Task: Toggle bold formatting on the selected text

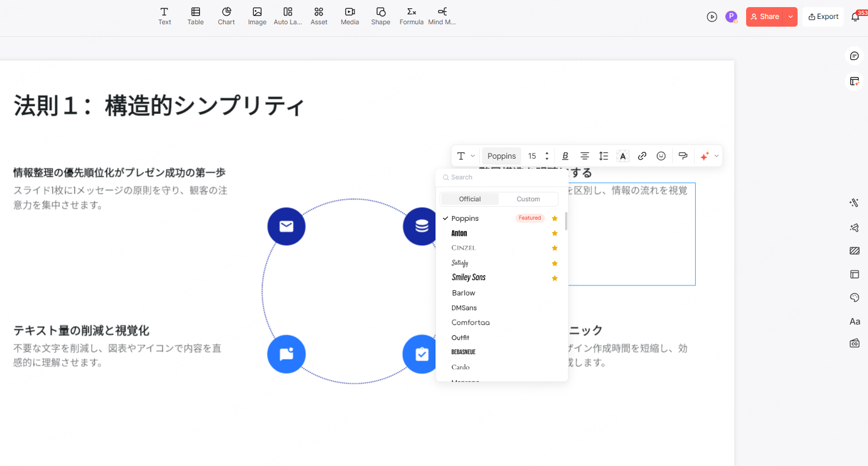Action: [x=565, y=156]
